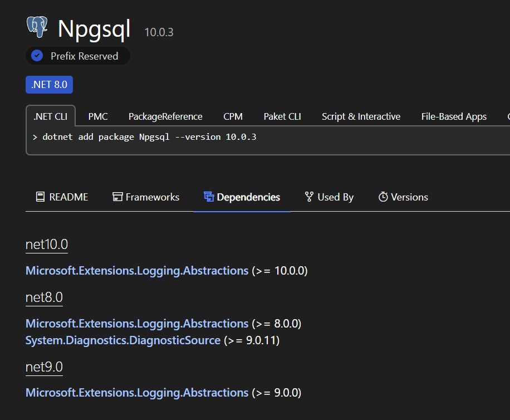Switch to the Frameworks section tab

click(146, 197)
